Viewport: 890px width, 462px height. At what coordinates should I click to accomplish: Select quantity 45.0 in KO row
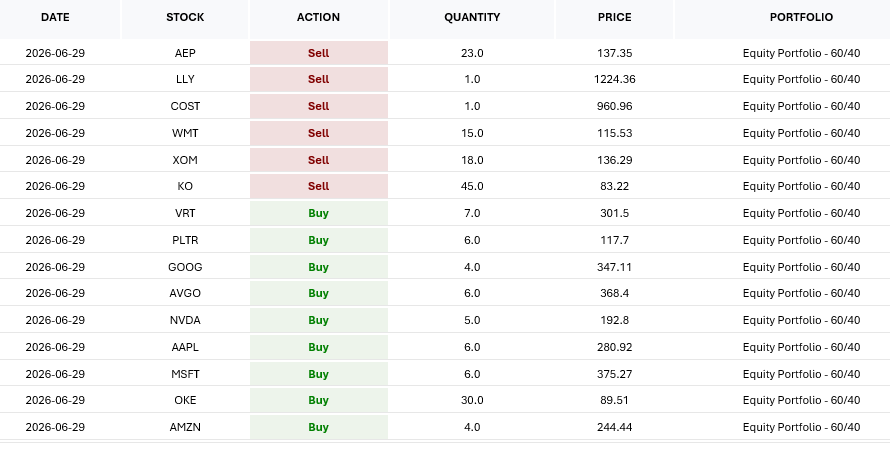[472, 186]
